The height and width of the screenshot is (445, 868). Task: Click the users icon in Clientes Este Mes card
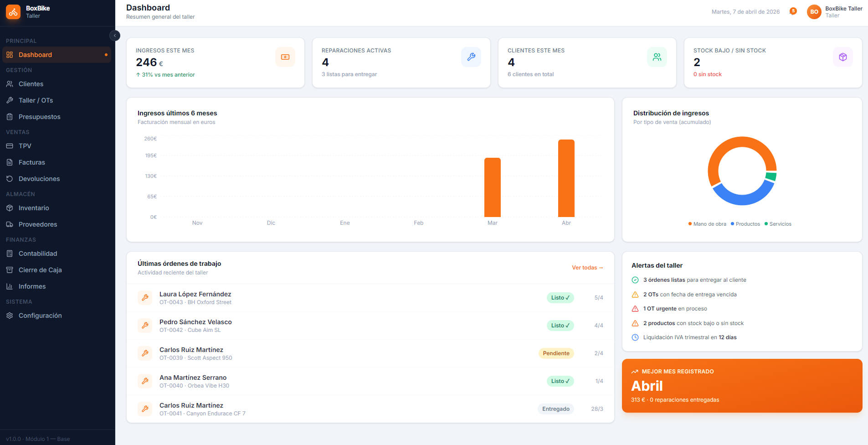[657, 57]
